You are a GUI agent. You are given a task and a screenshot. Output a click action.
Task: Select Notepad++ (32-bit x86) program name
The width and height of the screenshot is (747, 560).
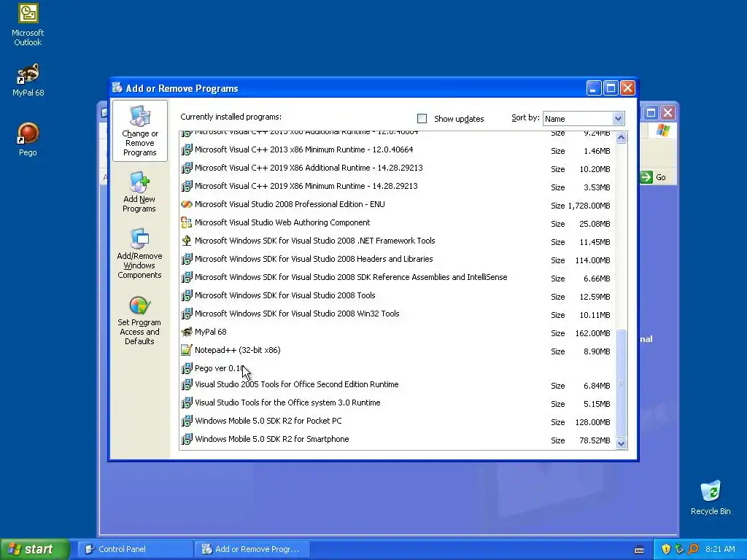[237, 350]
